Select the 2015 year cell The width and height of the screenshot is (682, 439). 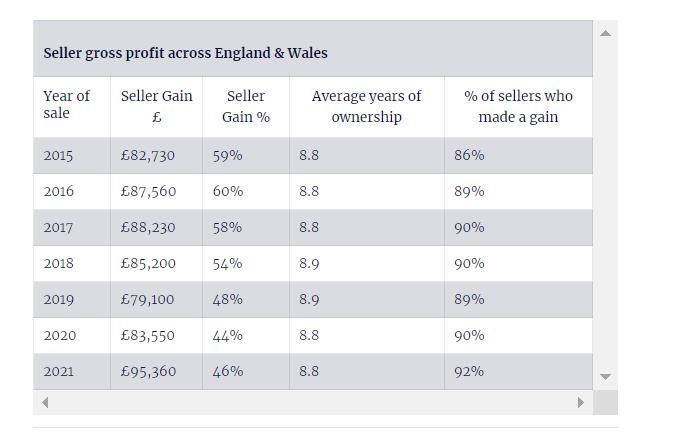[x=58, y=155]
